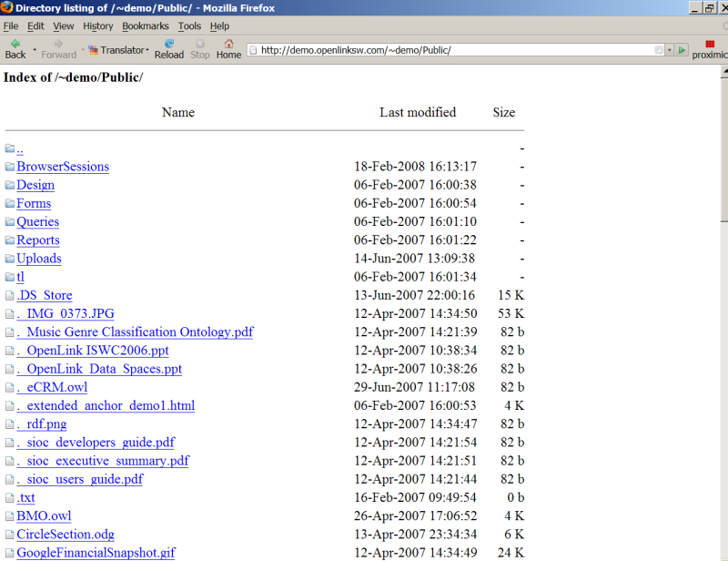Click the proximic toolbar icon

[x=710, y=48]
